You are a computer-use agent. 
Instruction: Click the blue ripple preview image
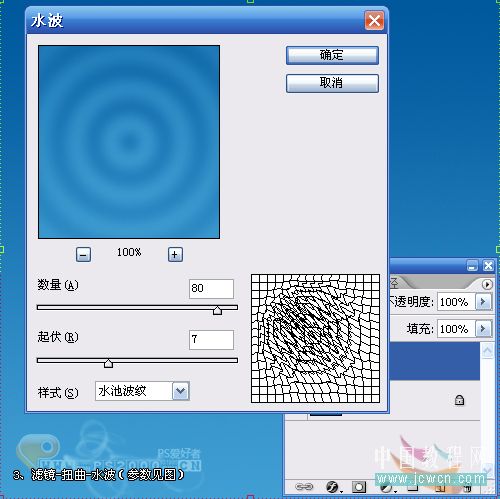[x=129, y=142]
